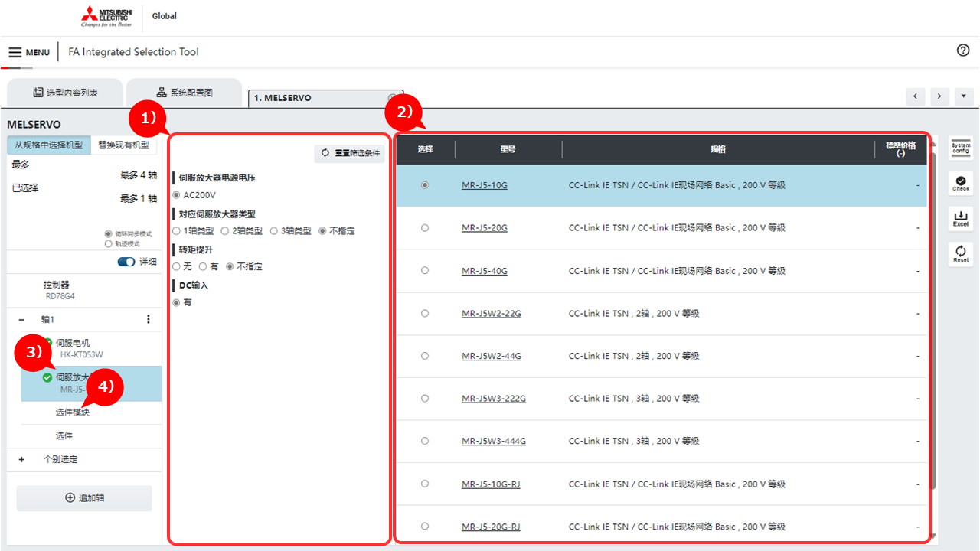Select the 选件 tree item
Screen dimensions: 980x551
point(91,436)
